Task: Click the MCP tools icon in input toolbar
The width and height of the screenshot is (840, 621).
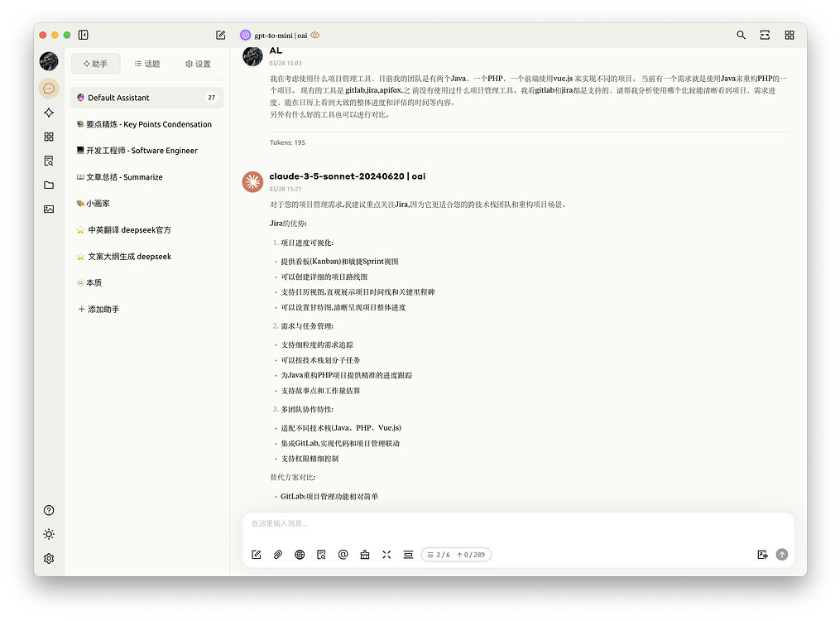Action: [365, 555]
